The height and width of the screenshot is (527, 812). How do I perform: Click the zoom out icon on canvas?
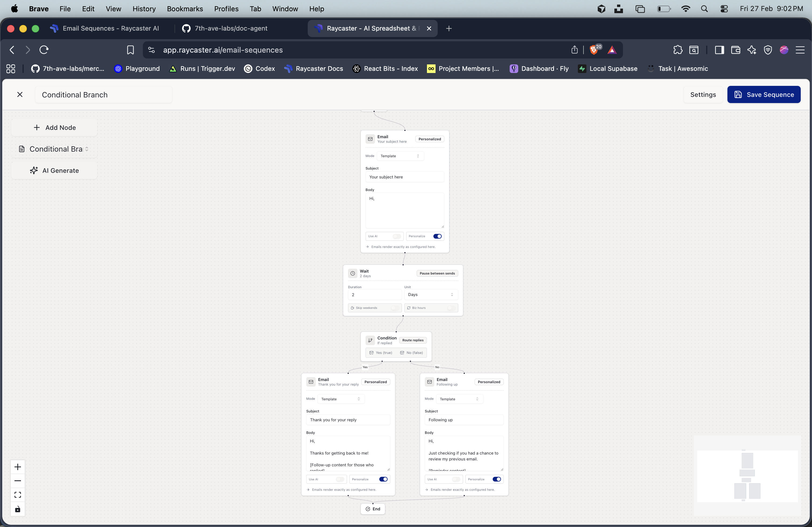[17, 481]
